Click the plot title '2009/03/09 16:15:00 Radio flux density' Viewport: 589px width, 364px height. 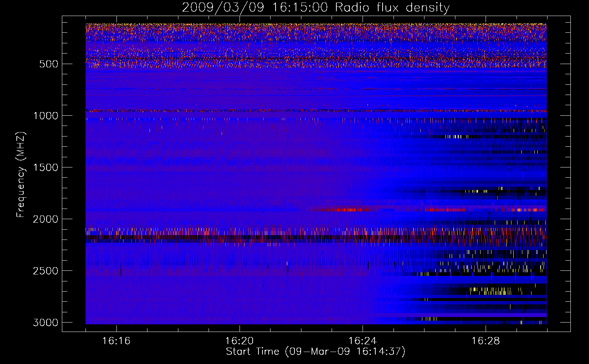click(316, 8)
